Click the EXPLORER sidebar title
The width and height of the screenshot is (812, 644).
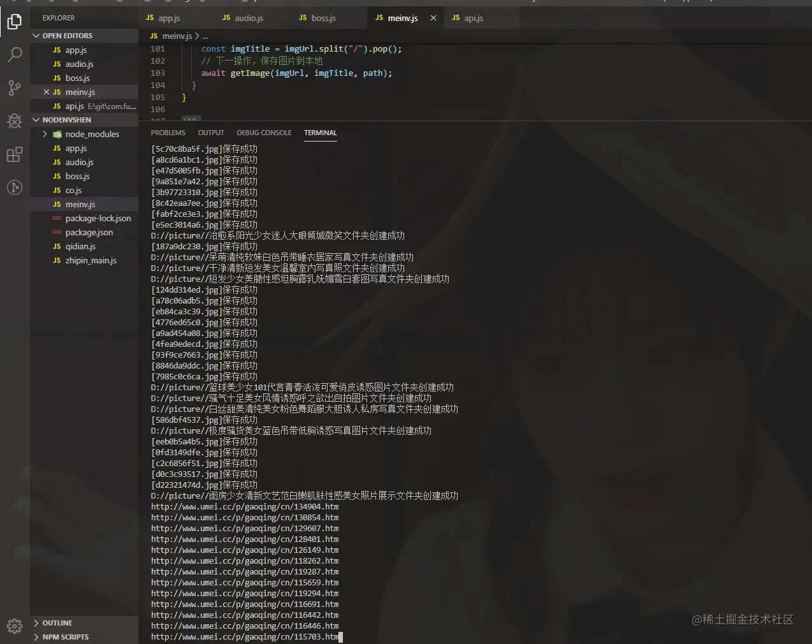coord(59,18)
